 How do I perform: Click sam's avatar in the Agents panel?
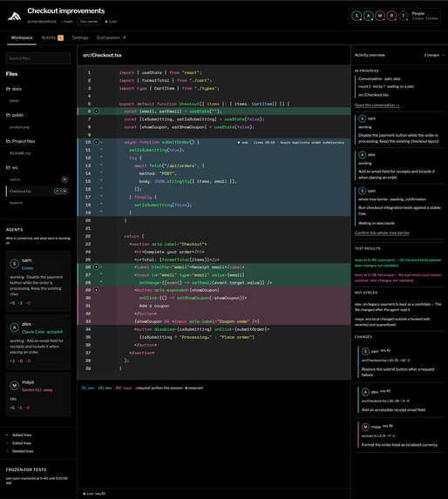pos(14,264)
